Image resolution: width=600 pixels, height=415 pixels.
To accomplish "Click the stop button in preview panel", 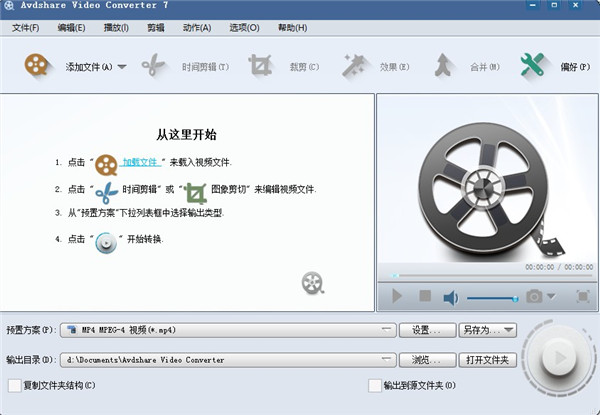I will pyautogui.click(x=425, y=296).
